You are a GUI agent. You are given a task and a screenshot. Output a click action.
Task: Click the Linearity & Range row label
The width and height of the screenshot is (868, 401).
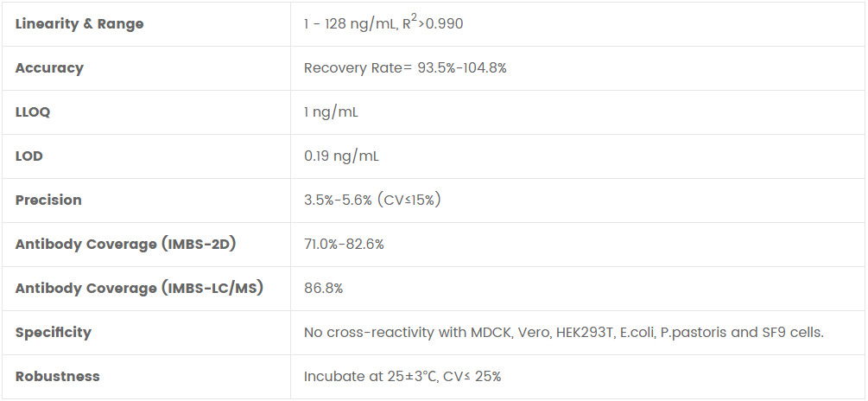(x=79, y=24)
